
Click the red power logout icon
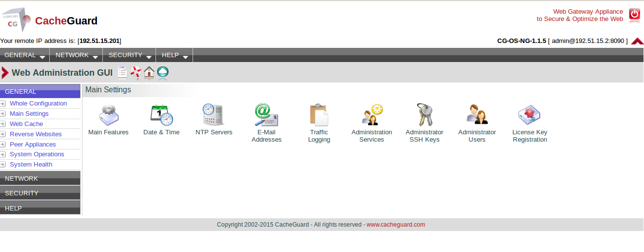click(634, 15)
